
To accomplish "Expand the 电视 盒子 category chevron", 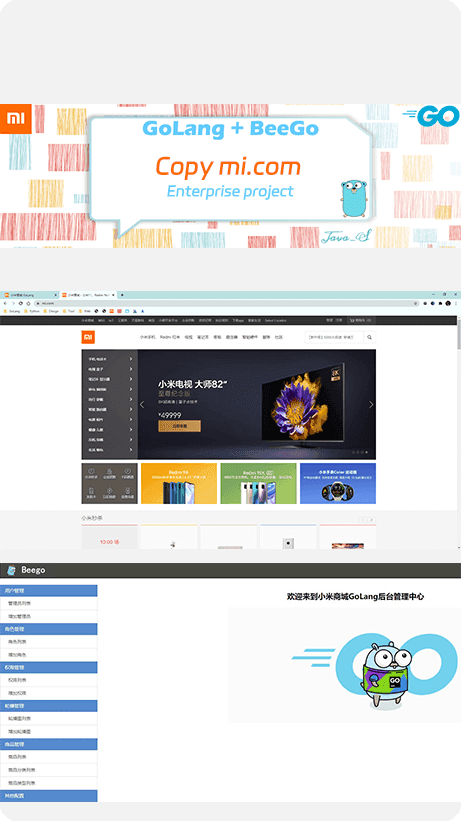I will pos(130,369).
